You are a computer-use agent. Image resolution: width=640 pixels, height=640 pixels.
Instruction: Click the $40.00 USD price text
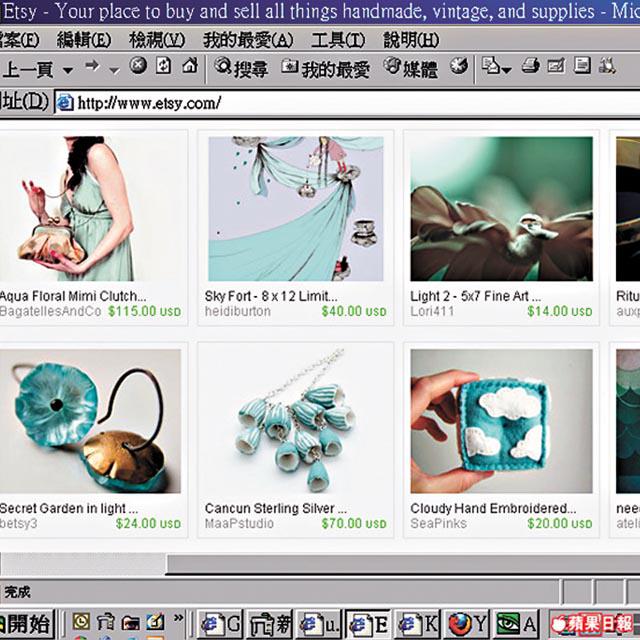tap(354, 311)
